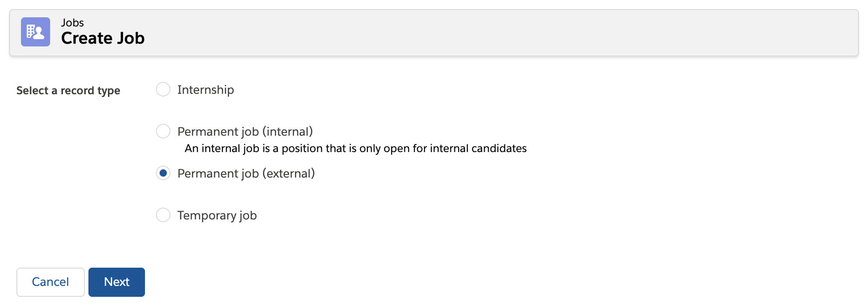Screen dimensions: 868x305
Task: Click the gray header bar background
Action: 501,33
